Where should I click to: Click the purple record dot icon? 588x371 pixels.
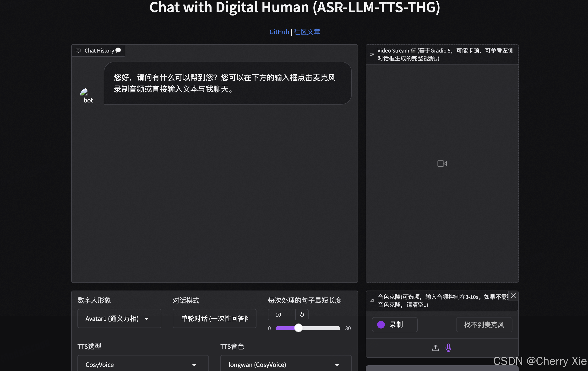coord(381,324)
